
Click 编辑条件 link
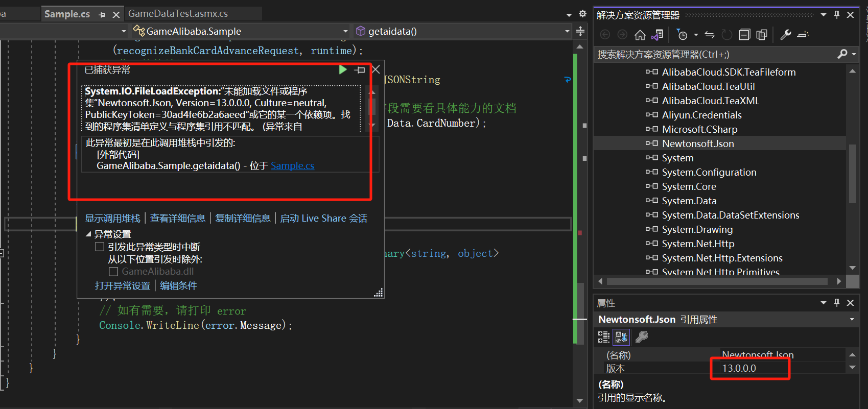(178, 285)
